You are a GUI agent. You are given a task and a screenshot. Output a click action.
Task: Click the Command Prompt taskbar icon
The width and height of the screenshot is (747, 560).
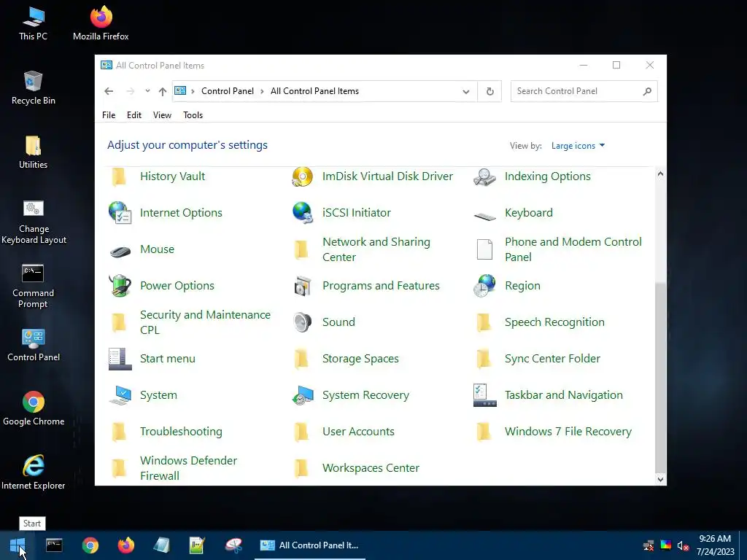click(54, 545)
